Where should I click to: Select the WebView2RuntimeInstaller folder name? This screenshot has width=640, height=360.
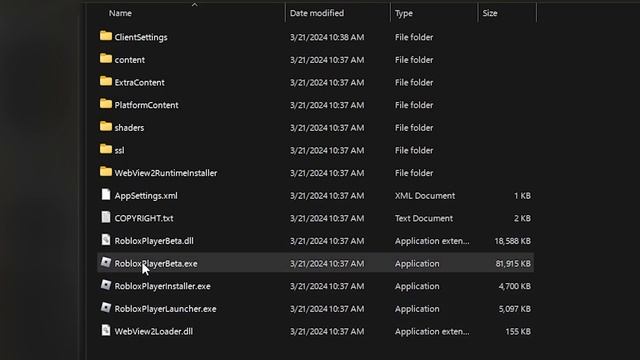click(166, 173)
